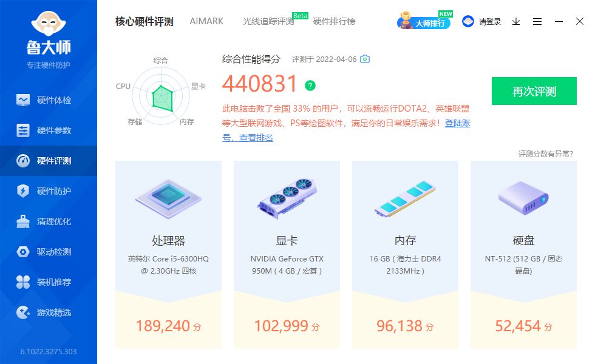Click NT-512 (512 GB / 固态硬盘) text
The width and height of the screenshot is (595, 364).
click(523, 265)
